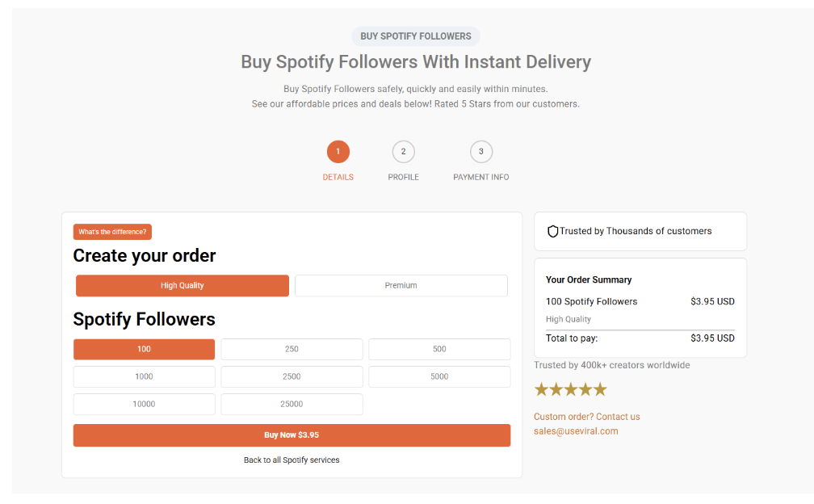
Task: Switch to the Premium quality option
Action: coord(401,286)
